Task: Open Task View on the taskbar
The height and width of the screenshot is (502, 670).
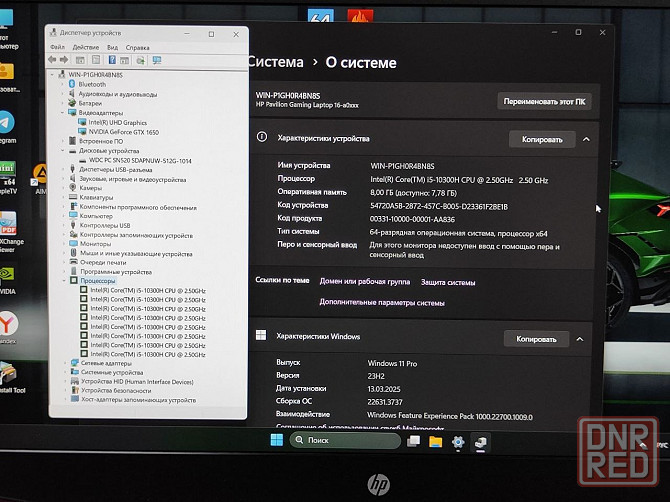Action: 413,441
